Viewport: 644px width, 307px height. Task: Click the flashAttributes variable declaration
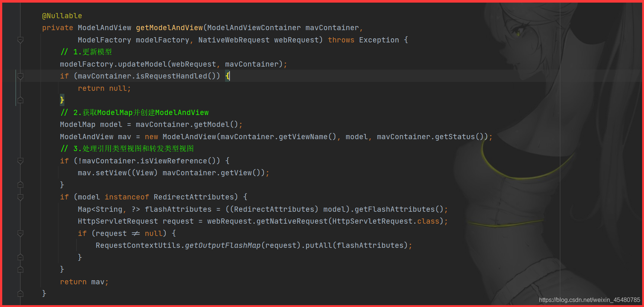coord(178,209)
